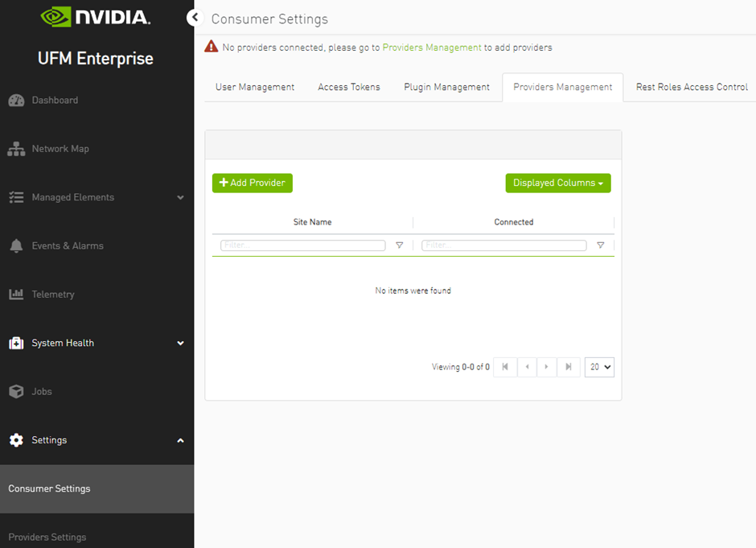
Task: Open the Site Name column filter options
Action: (x=400, y=245)
